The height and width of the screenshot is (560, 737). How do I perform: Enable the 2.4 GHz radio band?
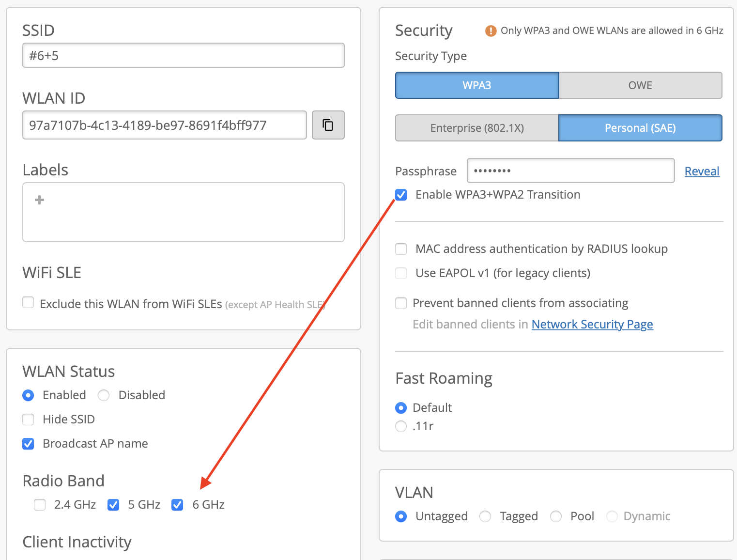pos(40,505)
